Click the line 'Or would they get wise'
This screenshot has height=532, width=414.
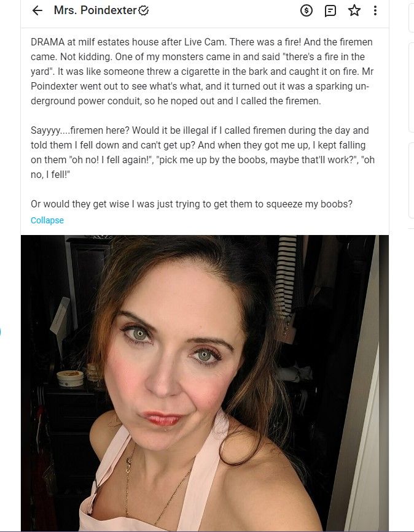point(192,204)
